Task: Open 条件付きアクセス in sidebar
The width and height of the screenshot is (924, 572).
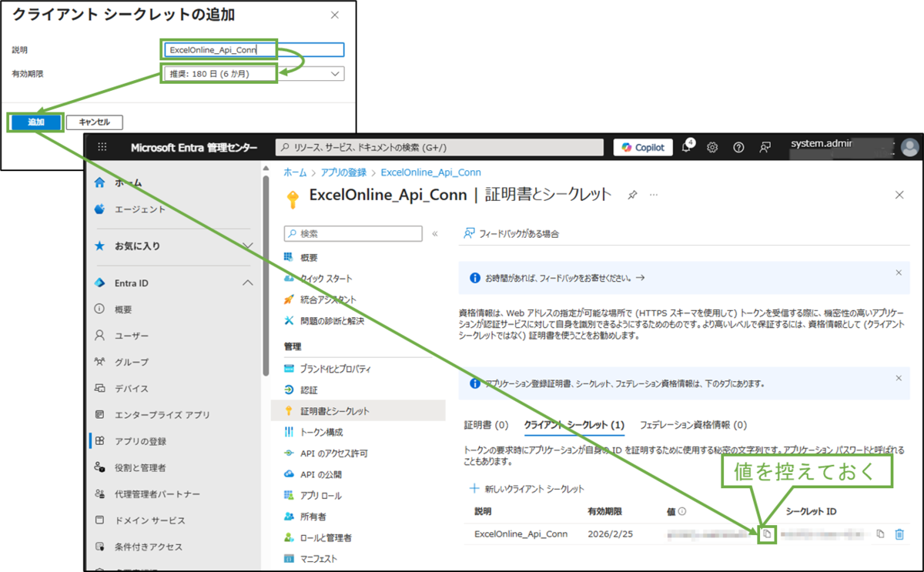Action: pos(149,547)
